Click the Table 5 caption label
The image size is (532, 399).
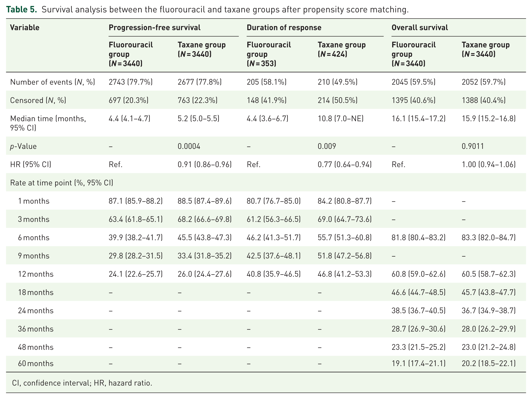[x=21, y=9]
